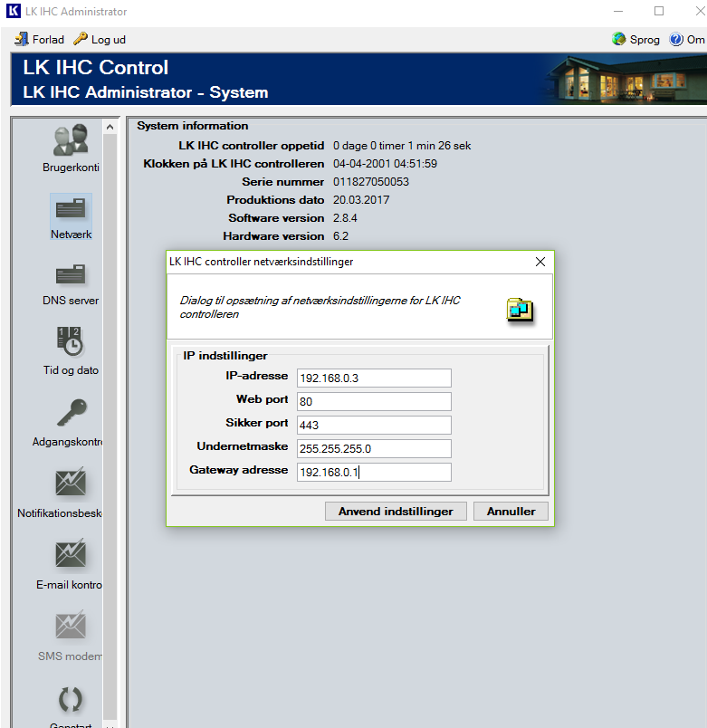
Task: Open Tid og dato settings
Action: click(71, 341)
